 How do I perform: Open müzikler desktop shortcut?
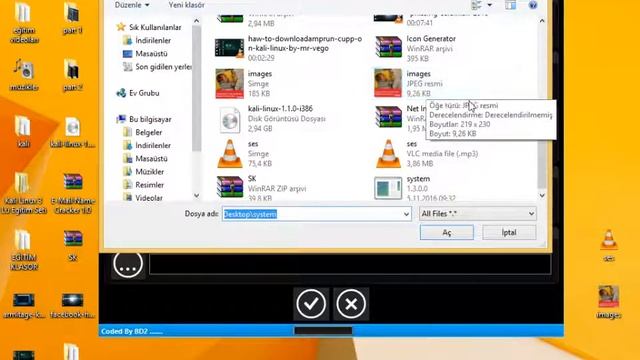tap(24, 75)
